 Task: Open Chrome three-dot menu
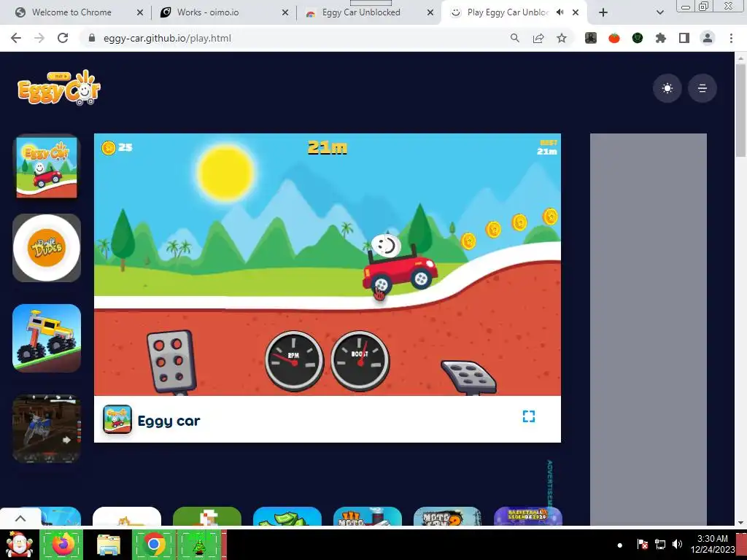click(x=731, y=38)
